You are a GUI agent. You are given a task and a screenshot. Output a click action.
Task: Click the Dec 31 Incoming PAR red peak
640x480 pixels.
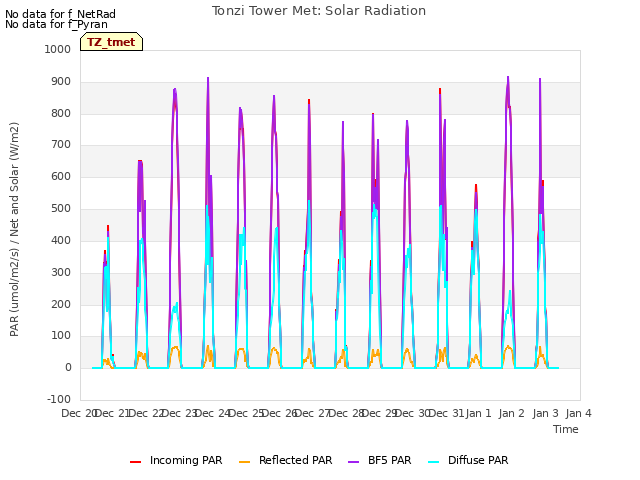440,89
